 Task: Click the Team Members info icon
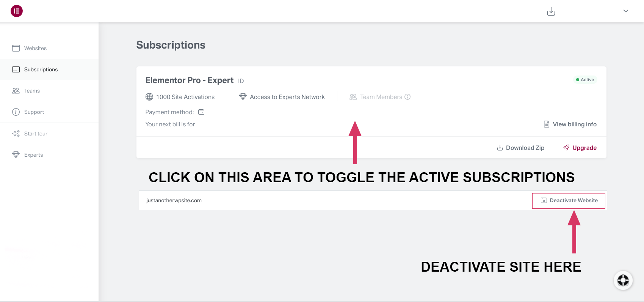(x=407, y=97)
